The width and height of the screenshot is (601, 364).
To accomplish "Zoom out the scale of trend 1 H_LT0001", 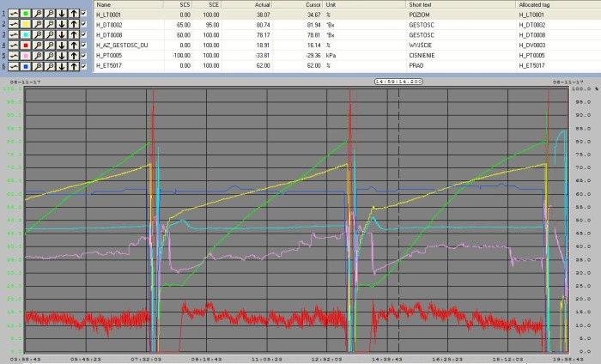I will (x=50, y=14).
